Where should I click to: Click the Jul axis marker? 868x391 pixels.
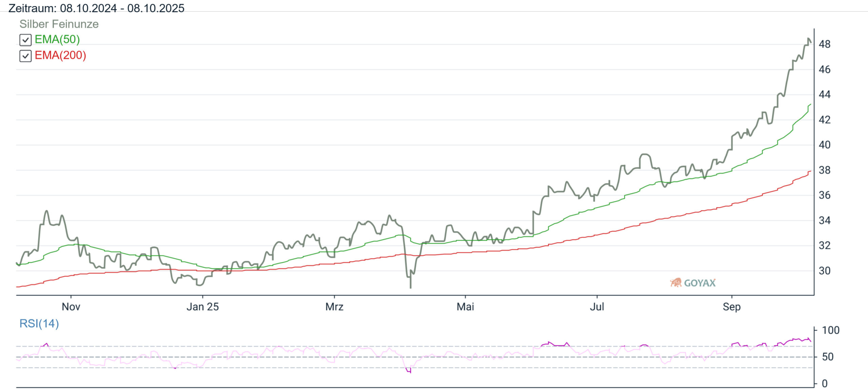(x=597, y=307)
